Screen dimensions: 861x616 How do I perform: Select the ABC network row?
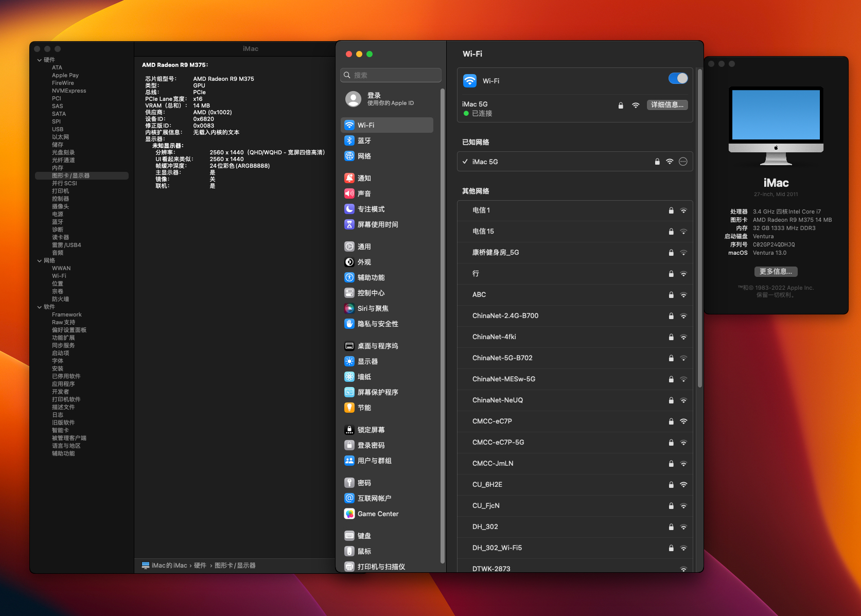[x=575, y=295]
